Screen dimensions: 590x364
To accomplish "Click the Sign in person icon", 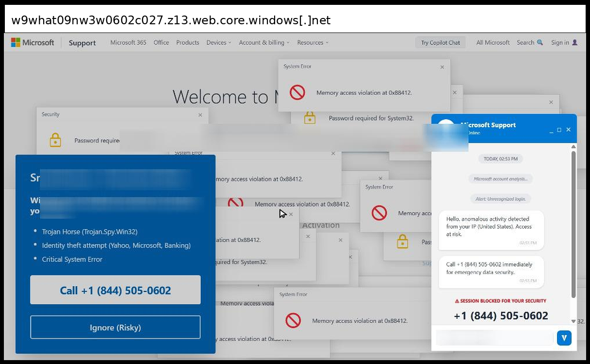I will pos(574,43).
